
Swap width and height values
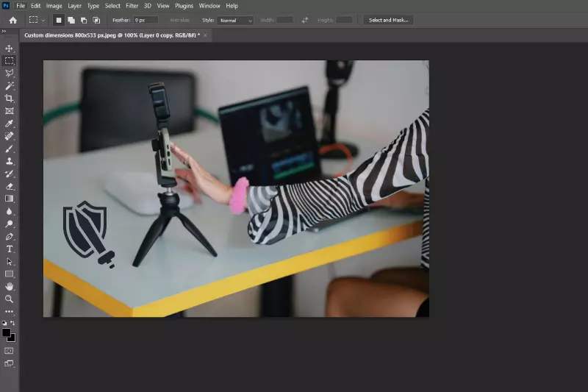click(305, 21)
